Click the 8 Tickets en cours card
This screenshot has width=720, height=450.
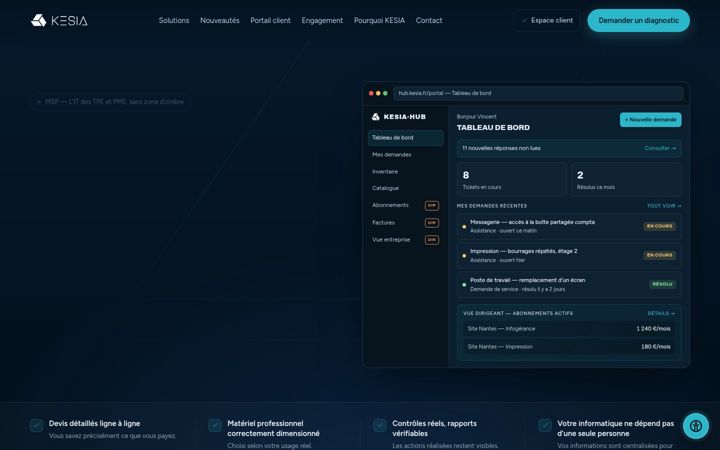512,180
